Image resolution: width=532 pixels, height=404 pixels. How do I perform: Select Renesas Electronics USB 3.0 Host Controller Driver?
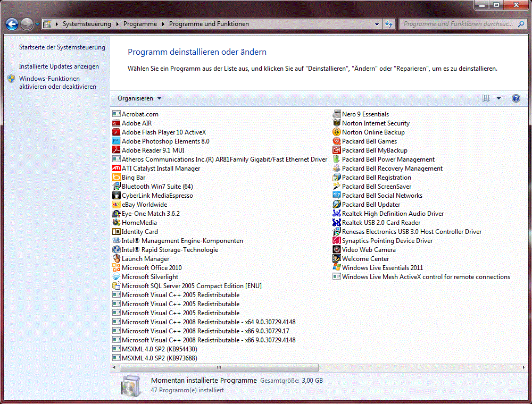click(x=408, y=232)
